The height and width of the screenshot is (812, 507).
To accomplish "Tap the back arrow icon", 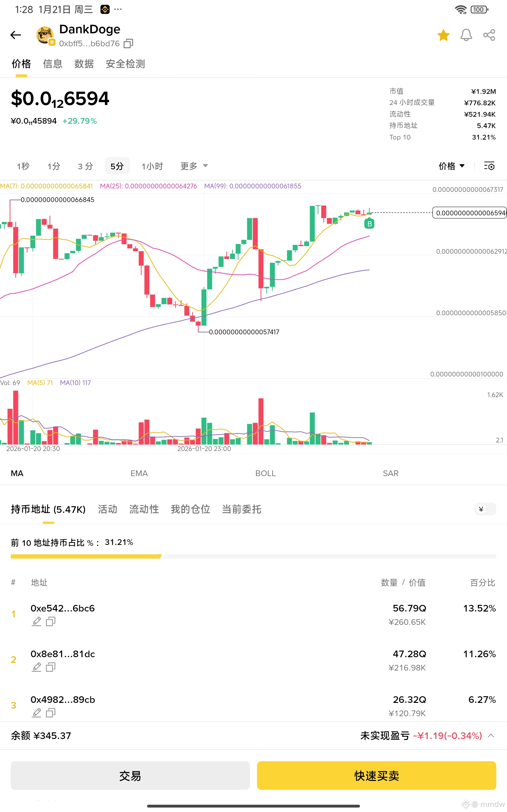I will 16,35.
